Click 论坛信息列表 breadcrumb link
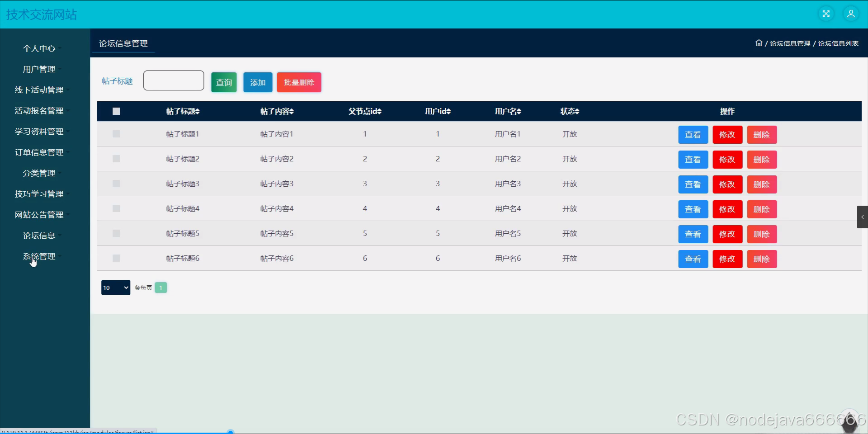The width and height of the screenshot is (868, 434). click(838, 43)
